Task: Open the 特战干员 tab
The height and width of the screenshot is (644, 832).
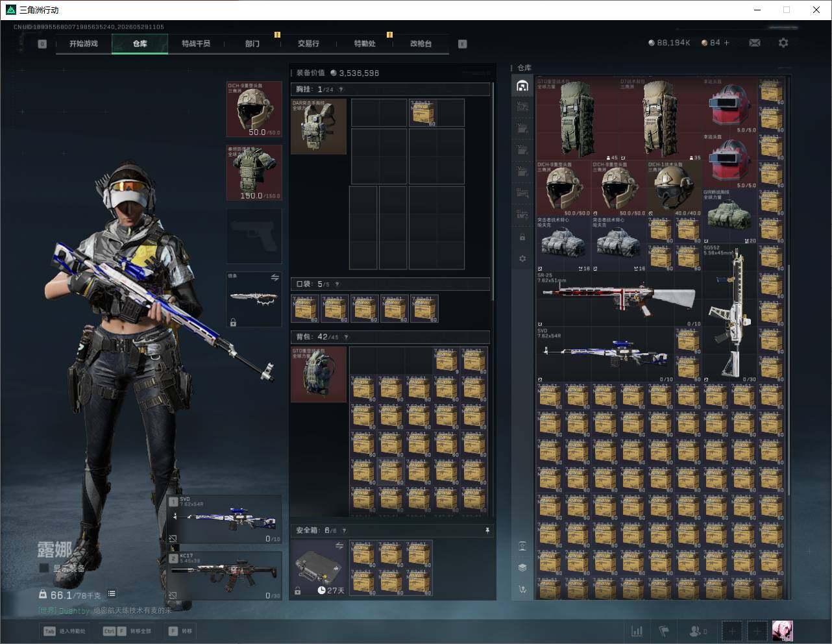Action: click(x=196, y=43)
